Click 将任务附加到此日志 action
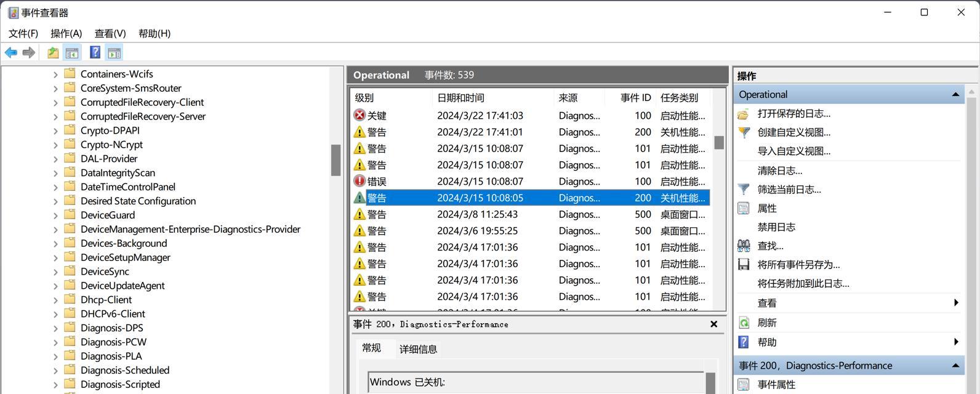Screen dimensions: 980x394 803,284
